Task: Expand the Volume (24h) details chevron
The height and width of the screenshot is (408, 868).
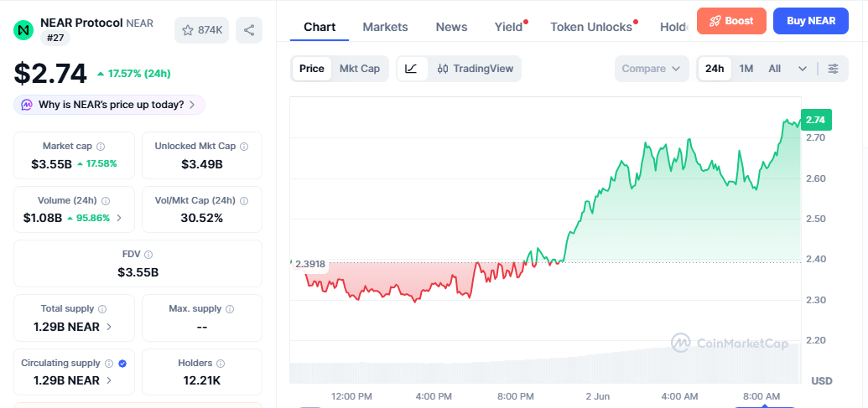Action: 118,218
